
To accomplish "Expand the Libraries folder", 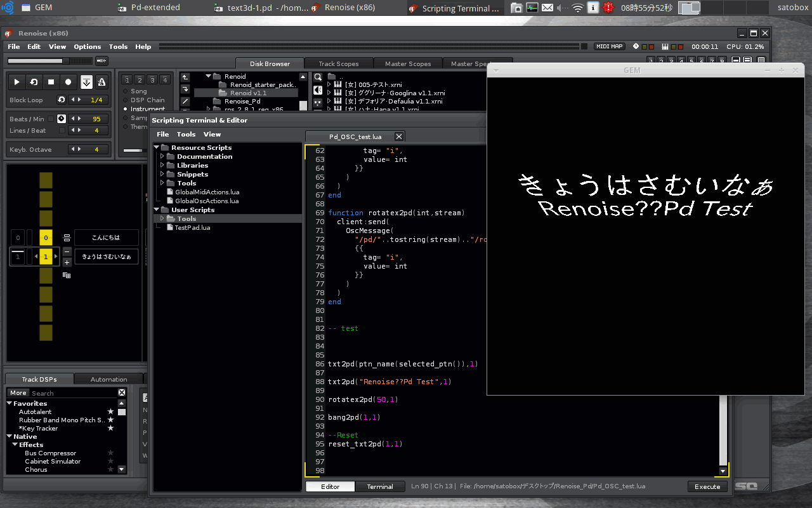I will click(x=162, y=165).
